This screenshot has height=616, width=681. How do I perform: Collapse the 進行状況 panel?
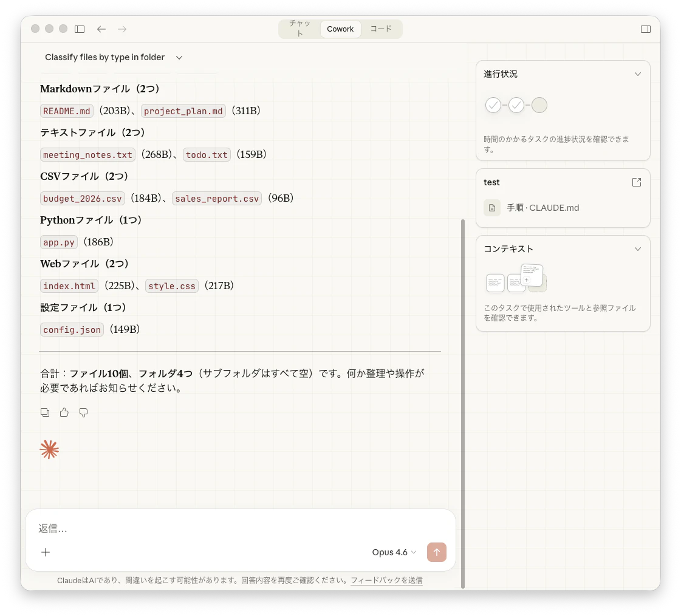pos(638,74)
